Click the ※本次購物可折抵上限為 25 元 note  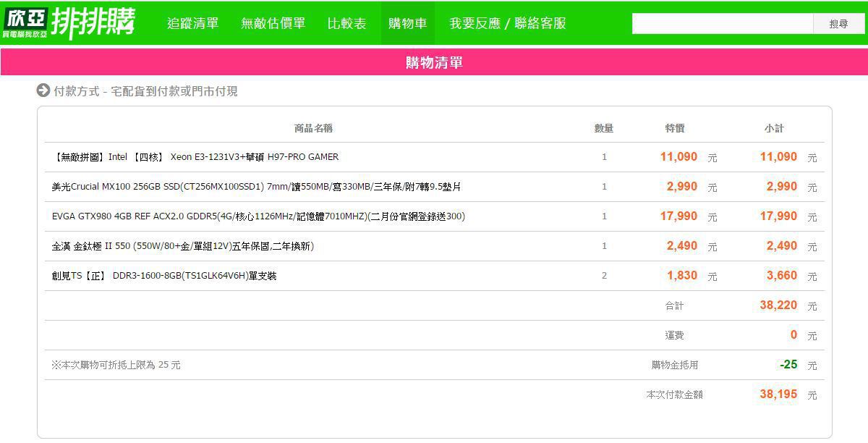pyautogui.click(x=116, y=366)
